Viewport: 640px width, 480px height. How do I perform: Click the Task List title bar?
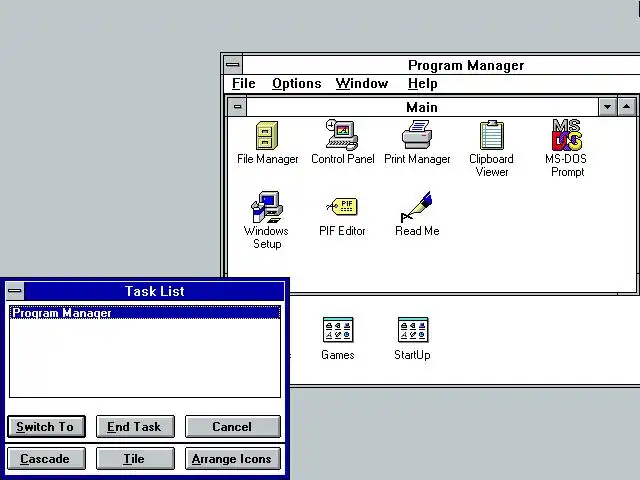point(154,291)
